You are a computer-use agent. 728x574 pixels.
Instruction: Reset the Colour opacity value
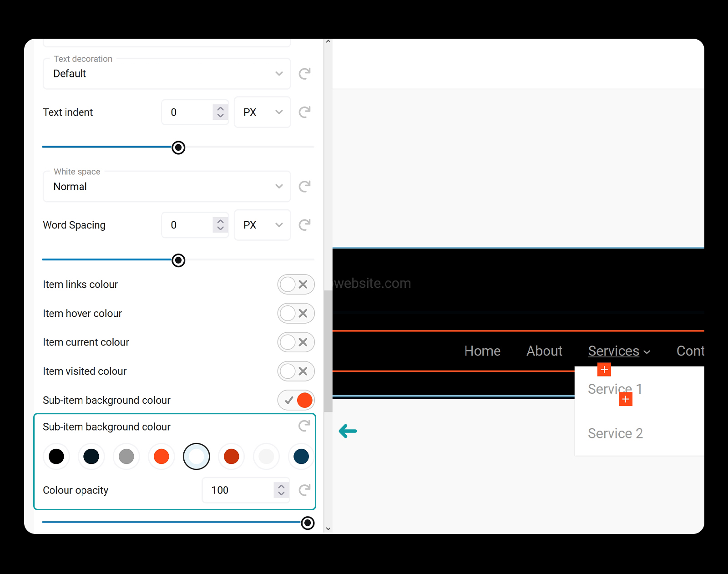tap(304, 490)
